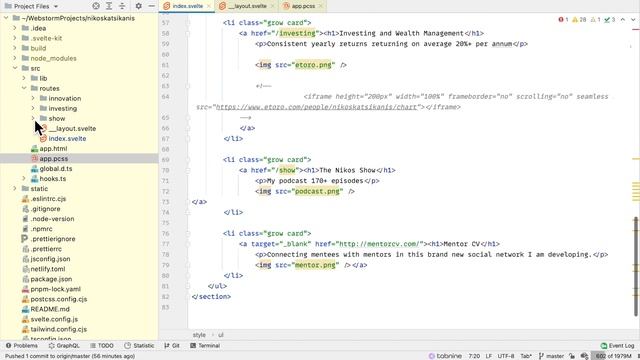
Task: Collapse the src folder
Action: click(15, 68)
